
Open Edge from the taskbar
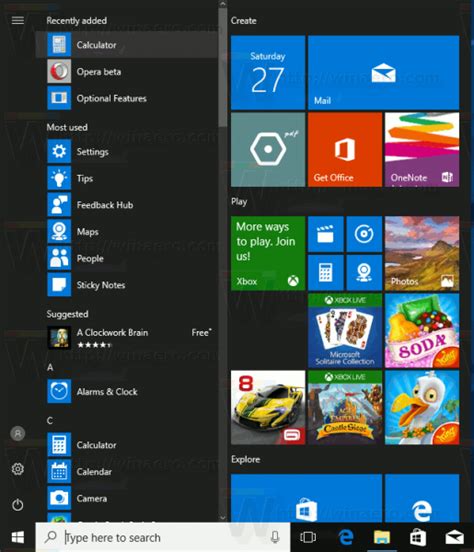[x=346, y=537]
